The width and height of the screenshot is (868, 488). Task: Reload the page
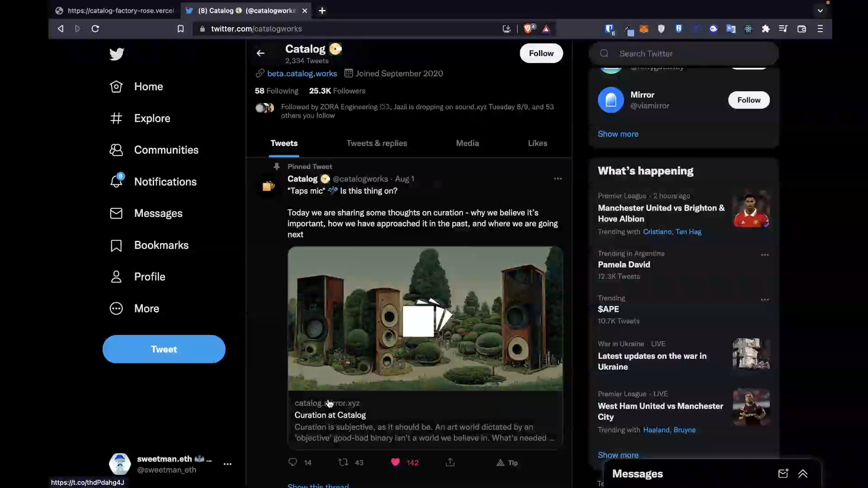coord(95,29)
